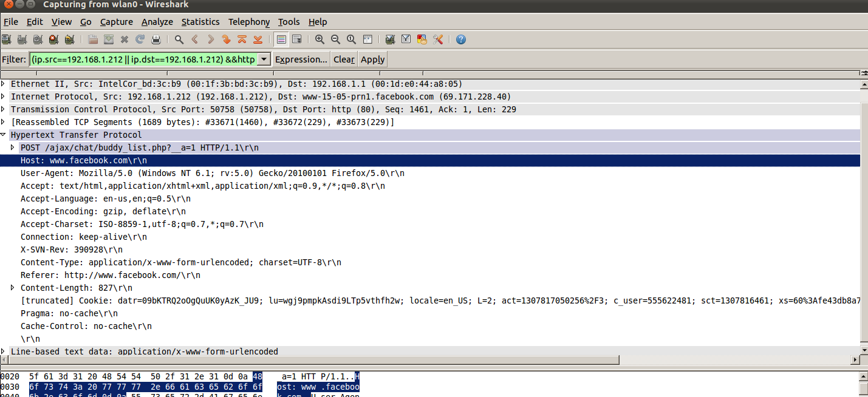Jump to first packet arrow icon

tap(242, 39)
